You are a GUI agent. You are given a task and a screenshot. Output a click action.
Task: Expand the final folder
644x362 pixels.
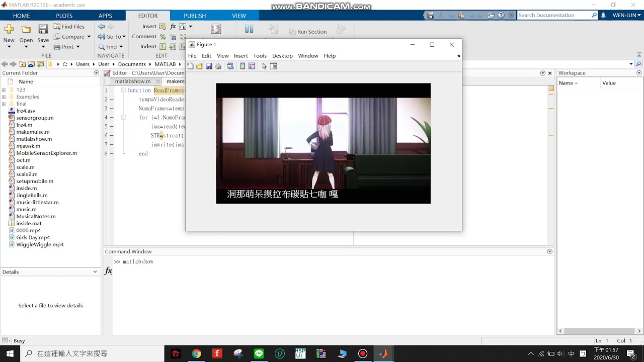point(4,104)
